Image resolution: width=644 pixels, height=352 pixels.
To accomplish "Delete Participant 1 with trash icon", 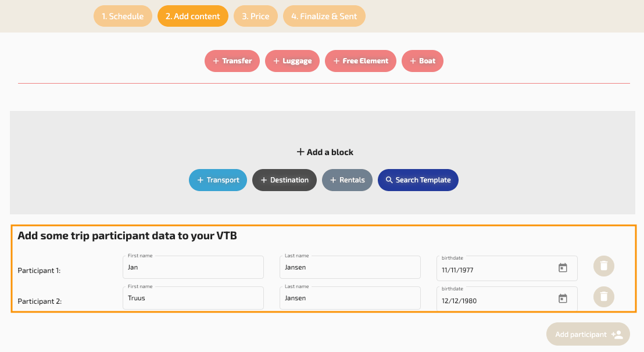I will pos(603,266).
